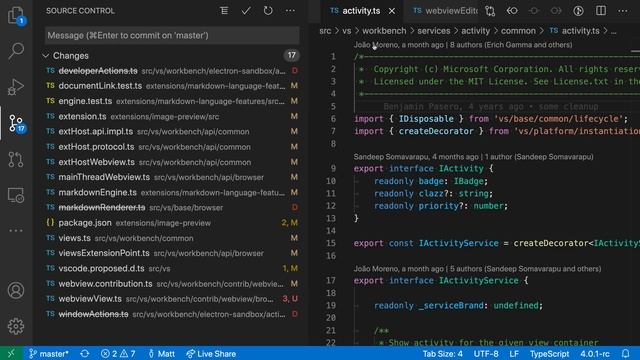Open markdownEngine.ts change
Viewport: 640px width, 360px height.
point(171,192)
